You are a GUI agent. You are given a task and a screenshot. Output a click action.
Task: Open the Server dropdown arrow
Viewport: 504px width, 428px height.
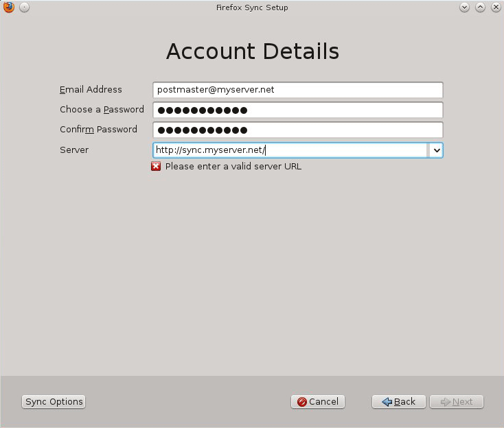tap(436, 150)
